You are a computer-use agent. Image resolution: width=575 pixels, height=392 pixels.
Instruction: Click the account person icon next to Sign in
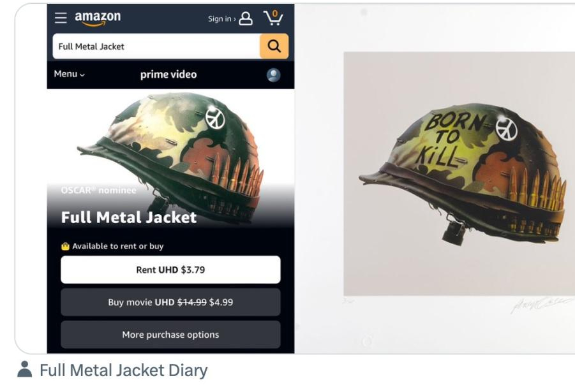246,18
